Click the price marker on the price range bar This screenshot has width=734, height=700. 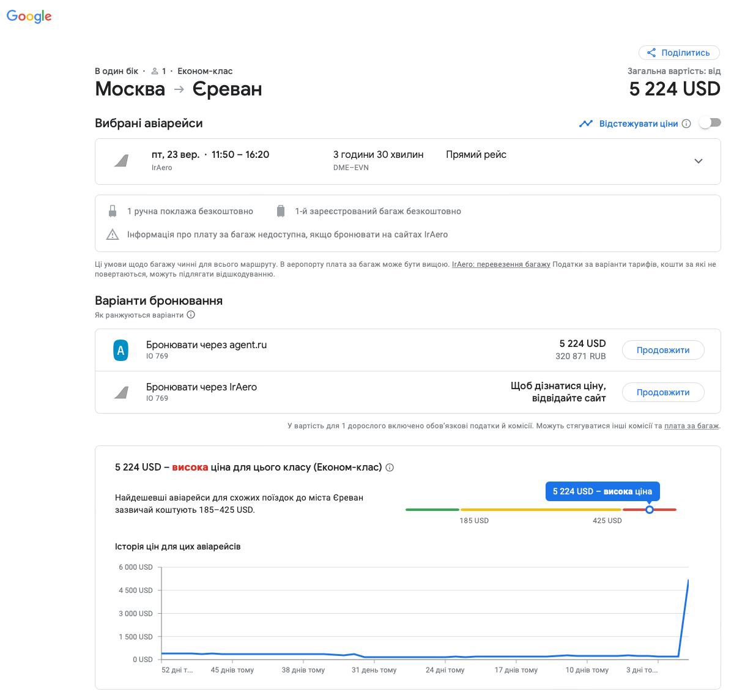[x=650, y=509]
